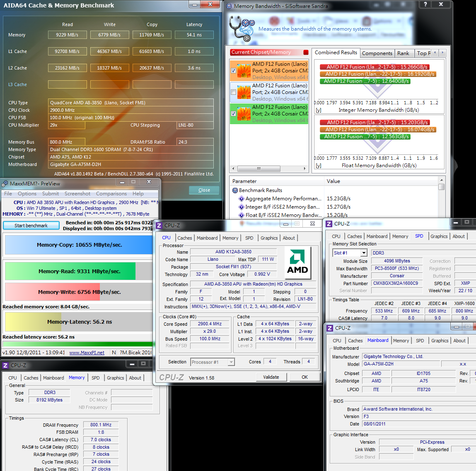Click the second AMD F12 Fusion flower thumbnail
This screenshot has width=476, height=471.
tap(244, 92)
